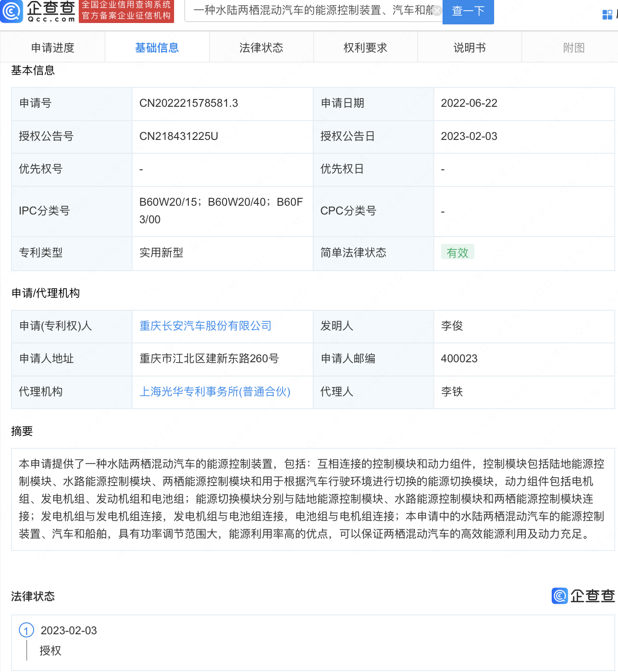The height and width of the screenshot is (672, 618).
Task: Click the red 全国企业信用查询系统 badge
Action: [x=126, y=12]
